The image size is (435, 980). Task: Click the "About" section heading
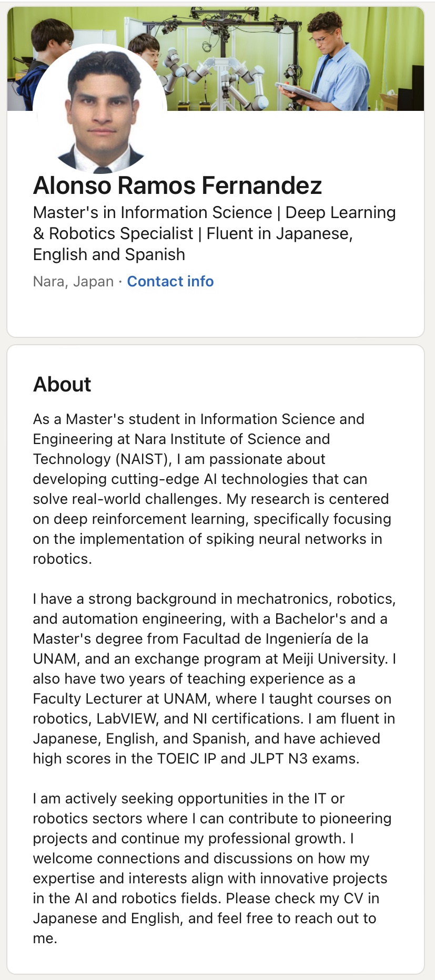[x=62, y=384]
